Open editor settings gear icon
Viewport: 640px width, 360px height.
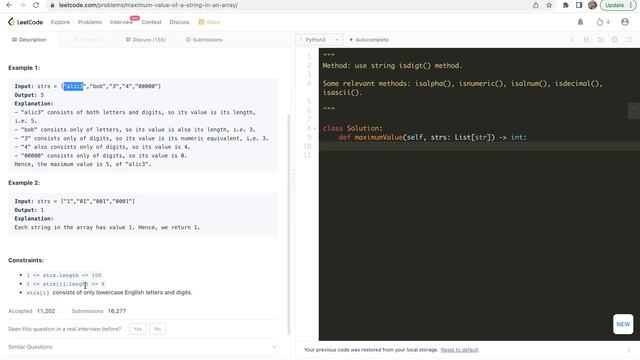click(614, 40)
